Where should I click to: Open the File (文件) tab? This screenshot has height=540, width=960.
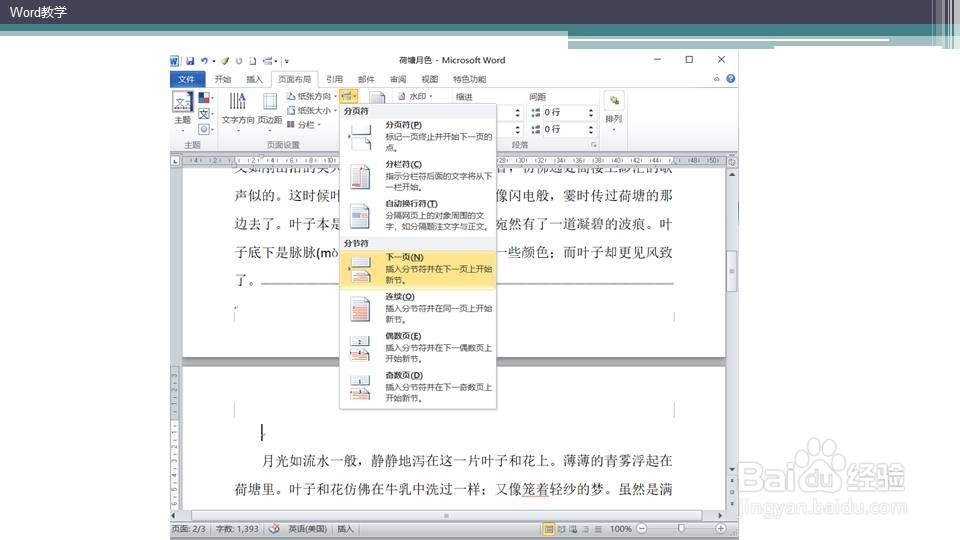187,79
